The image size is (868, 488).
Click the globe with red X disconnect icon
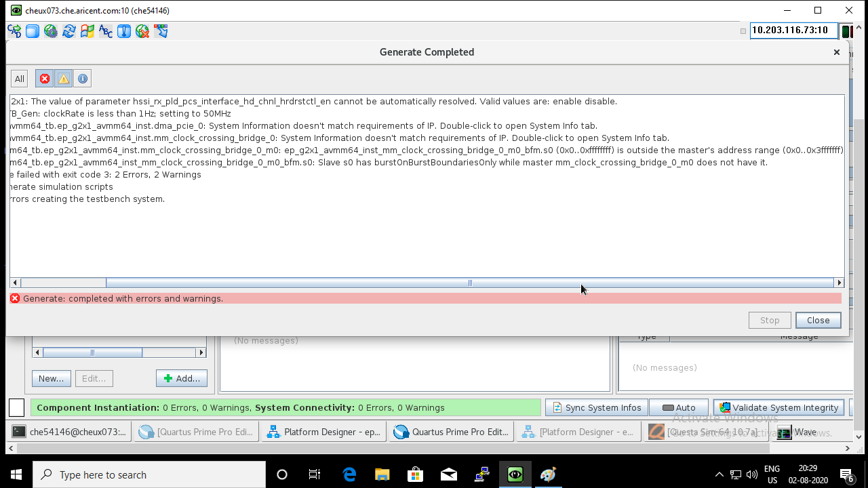pyautogui.click(x=142, y=31)
